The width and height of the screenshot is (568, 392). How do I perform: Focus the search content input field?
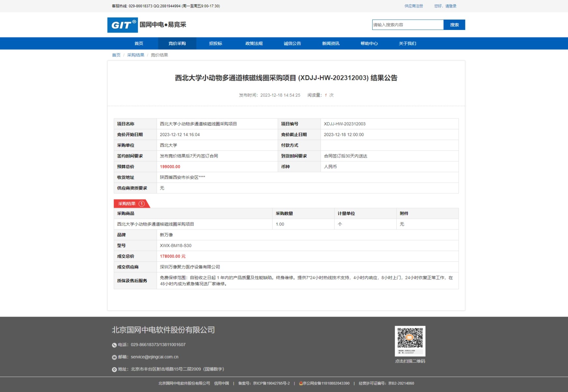coord(407,25)
